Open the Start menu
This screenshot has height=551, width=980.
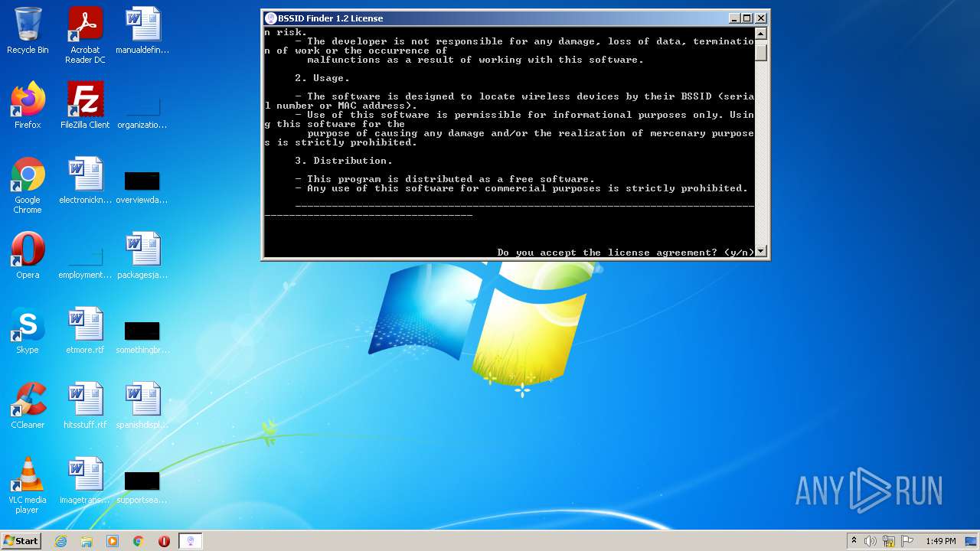[21, 541]
